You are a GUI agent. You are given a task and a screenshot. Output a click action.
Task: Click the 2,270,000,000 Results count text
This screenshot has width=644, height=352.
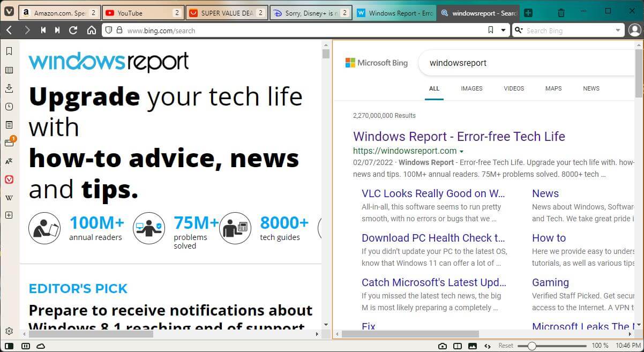pos(384,115)
